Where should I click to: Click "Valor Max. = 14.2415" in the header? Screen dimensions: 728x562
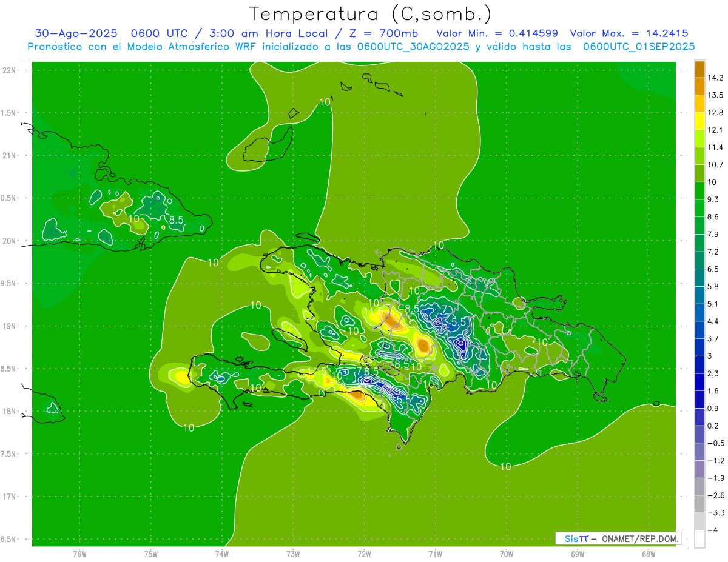(629, 33)
